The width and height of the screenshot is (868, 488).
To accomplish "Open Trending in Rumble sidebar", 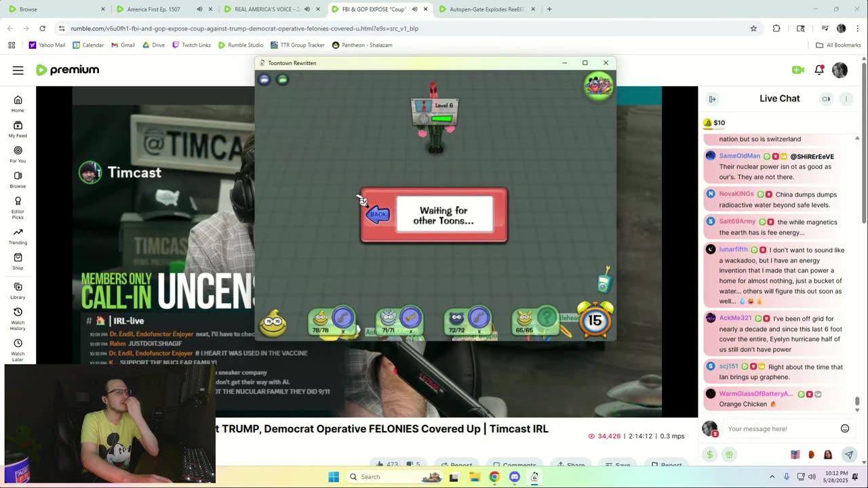I will coord(18,236).
